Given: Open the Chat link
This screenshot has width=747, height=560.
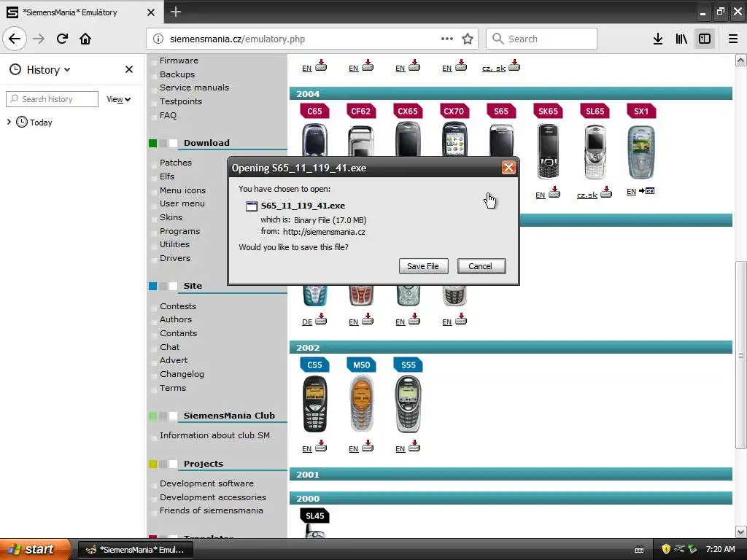Looking at the screenshot, I should pos(169,347).
